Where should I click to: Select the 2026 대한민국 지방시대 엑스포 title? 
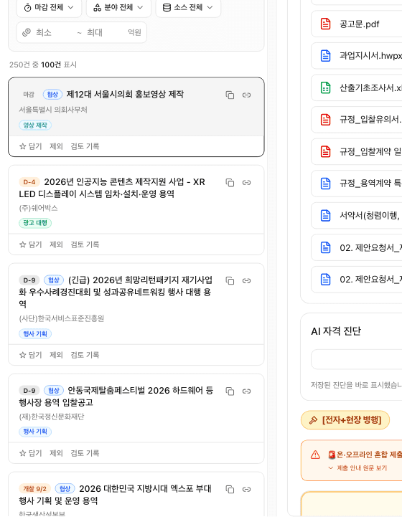(x=116, y=494)
